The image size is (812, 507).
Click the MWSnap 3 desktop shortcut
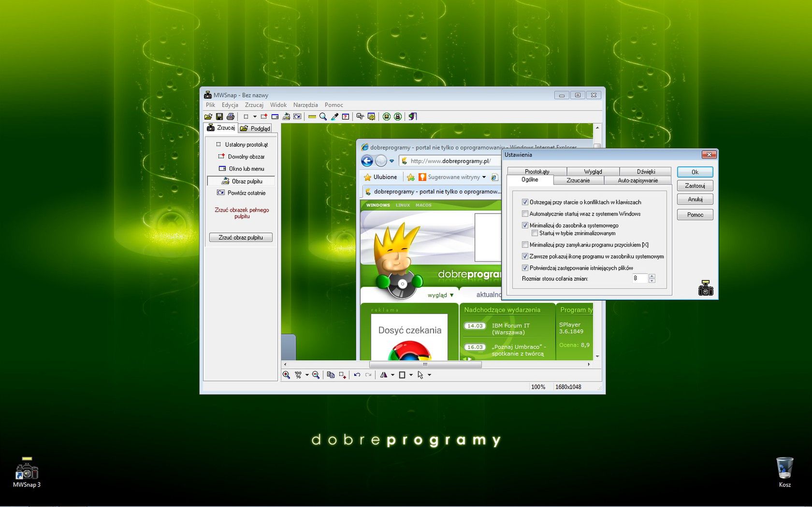[x=27, y=473]
